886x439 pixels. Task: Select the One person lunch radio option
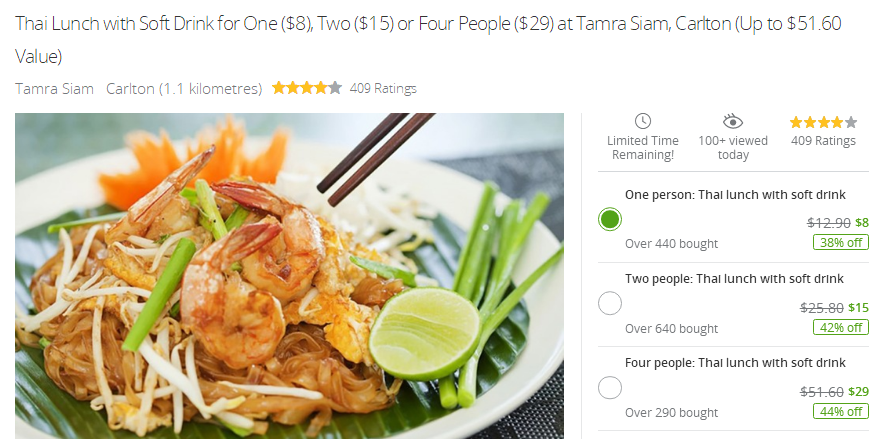point(610,219)
